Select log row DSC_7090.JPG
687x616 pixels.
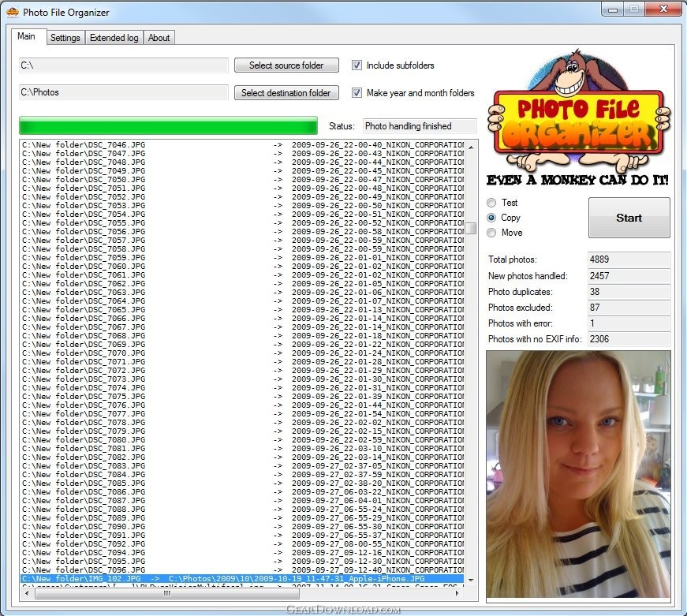point(242,526)
